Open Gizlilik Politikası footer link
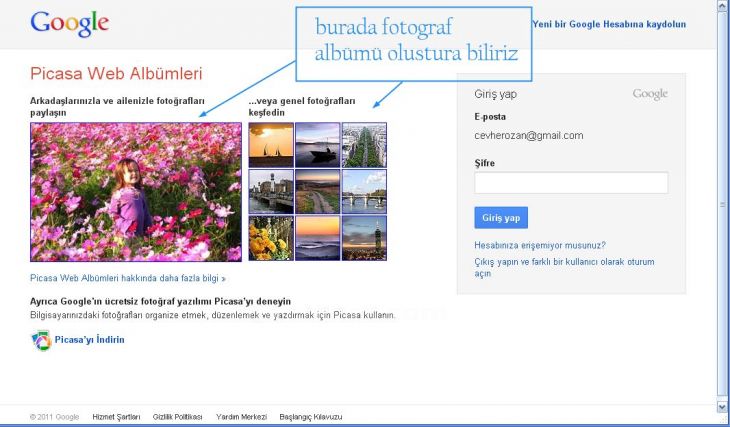Viewport: 730px width, 427px height. pyautogui.click(x=177, y=417)
